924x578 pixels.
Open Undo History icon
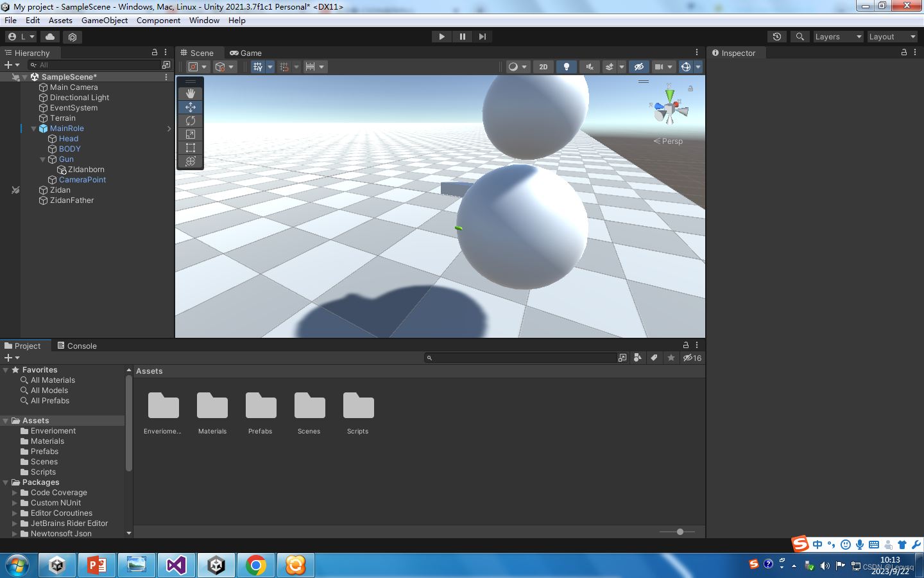point(777,37)
